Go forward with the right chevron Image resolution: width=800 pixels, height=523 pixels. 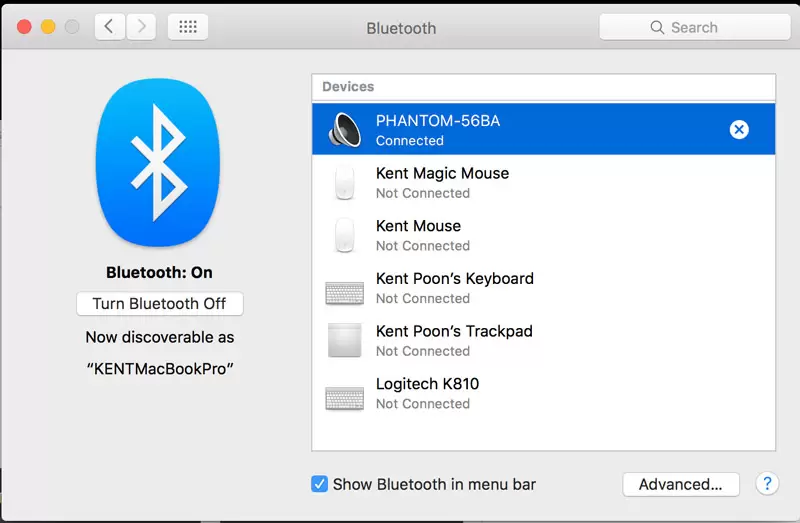[142, 27]
